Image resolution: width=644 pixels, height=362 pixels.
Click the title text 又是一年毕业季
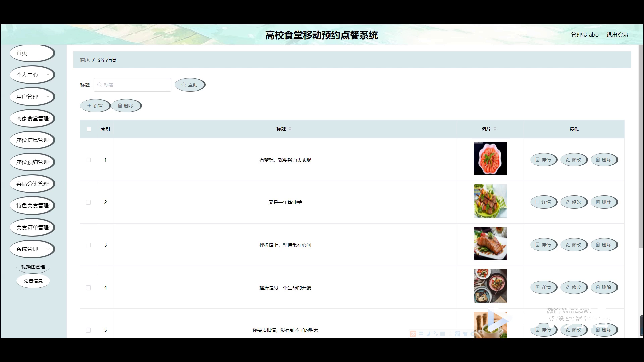(x=285, y=202)
